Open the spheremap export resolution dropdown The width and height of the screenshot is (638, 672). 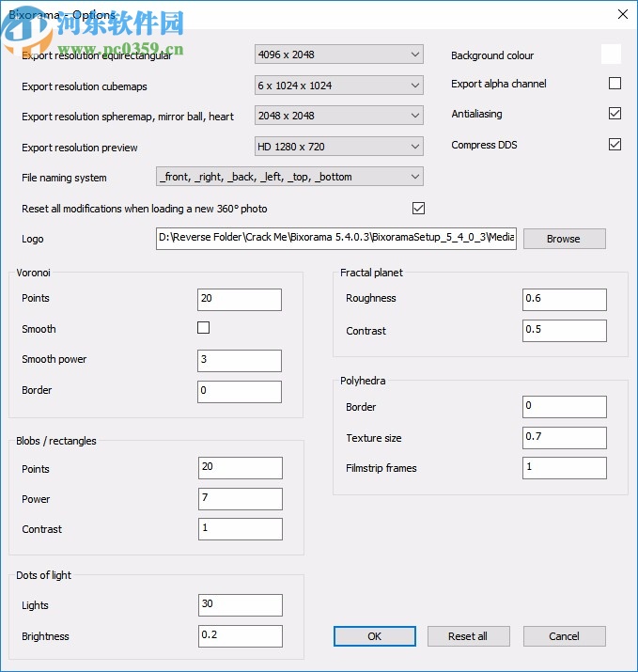click(339, 116)
